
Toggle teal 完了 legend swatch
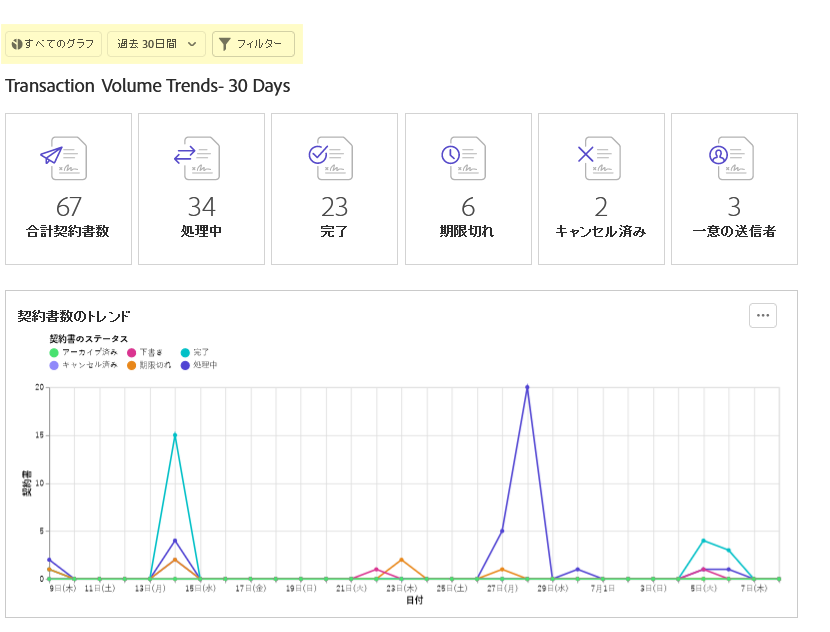tap(185, 353)
